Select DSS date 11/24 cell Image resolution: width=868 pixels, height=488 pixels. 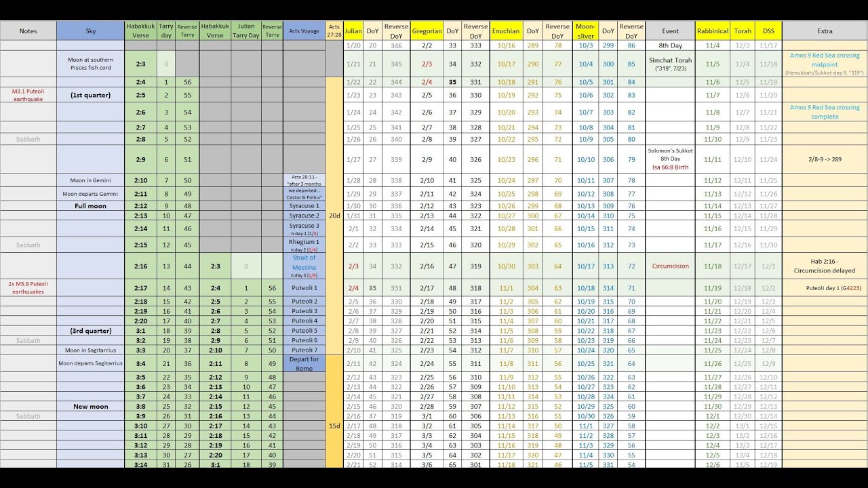768,159
